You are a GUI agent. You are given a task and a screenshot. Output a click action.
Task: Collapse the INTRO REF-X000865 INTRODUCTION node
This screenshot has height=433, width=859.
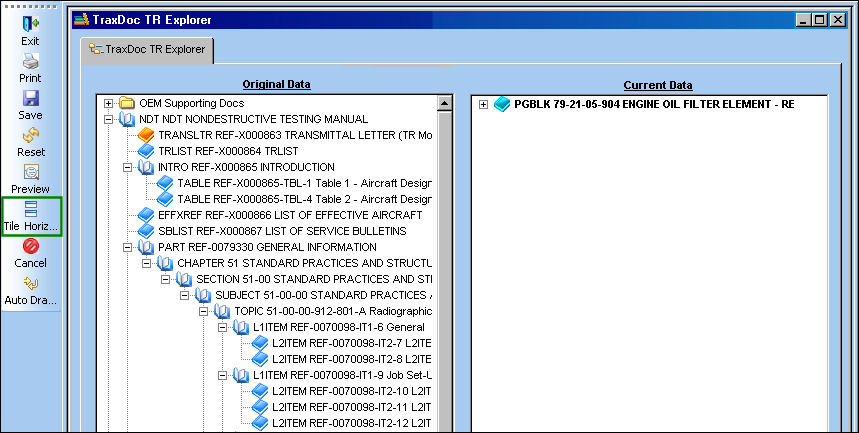[128, 167]
